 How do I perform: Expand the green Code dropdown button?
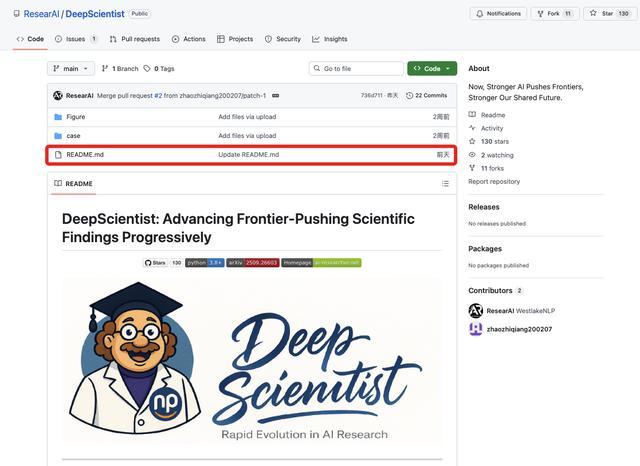coord(432,69)
